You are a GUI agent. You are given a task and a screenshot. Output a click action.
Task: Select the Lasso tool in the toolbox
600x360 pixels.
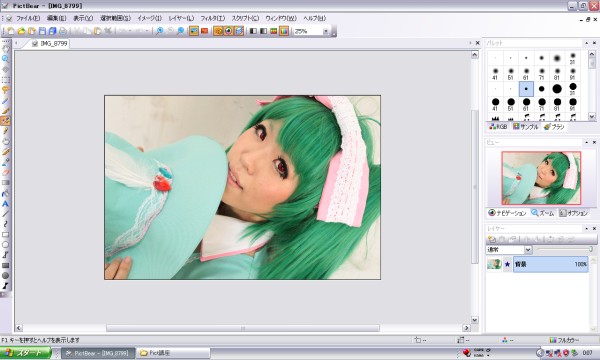pos(5,90)
